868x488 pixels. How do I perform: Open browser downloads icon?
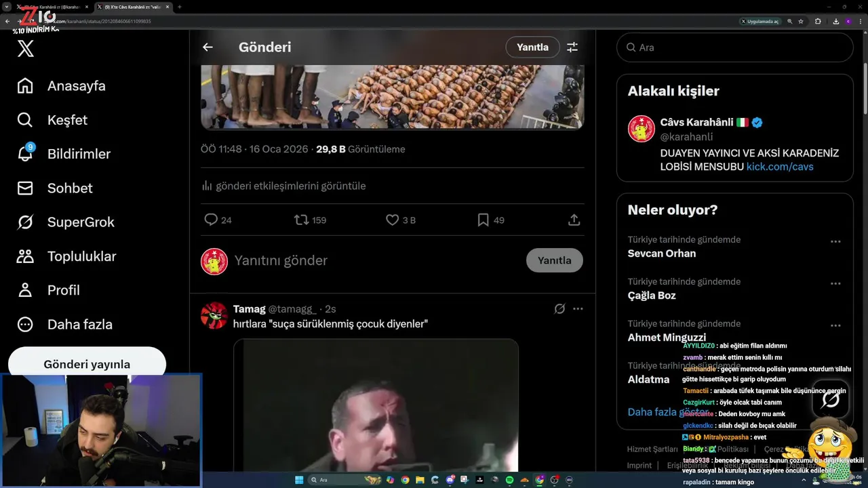coord(835,22)
